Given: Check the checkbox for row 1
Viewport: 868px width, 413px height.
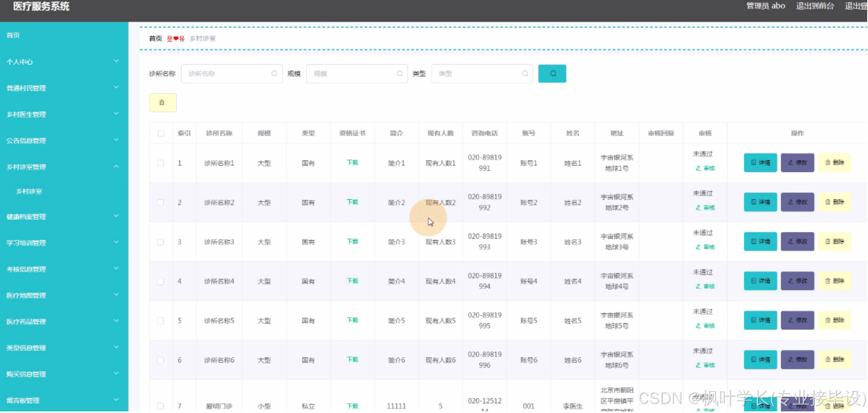Looking at the screenshot, I should point(160,163).
